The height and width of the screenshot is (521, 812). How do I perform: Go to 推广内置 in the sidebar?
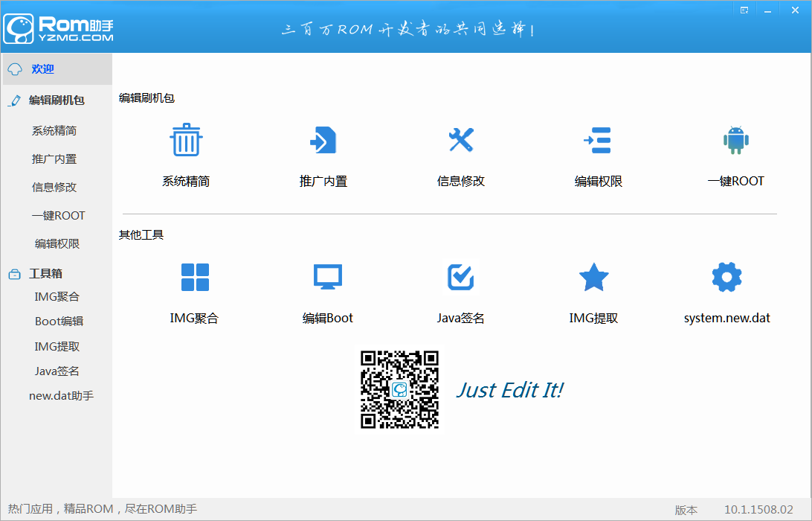pyautogui.click(x=54, y=159)
